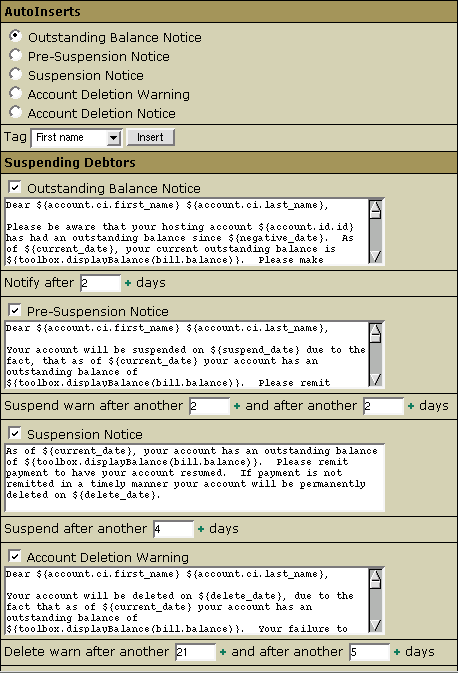Uncheck the Suspension Notice checkbox

(15, 433)
